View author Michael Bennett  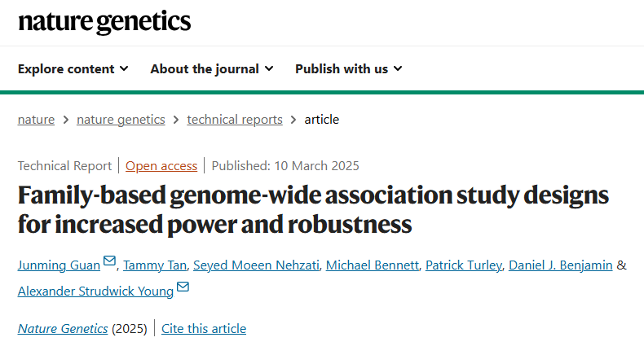click(x=373, y=265)
